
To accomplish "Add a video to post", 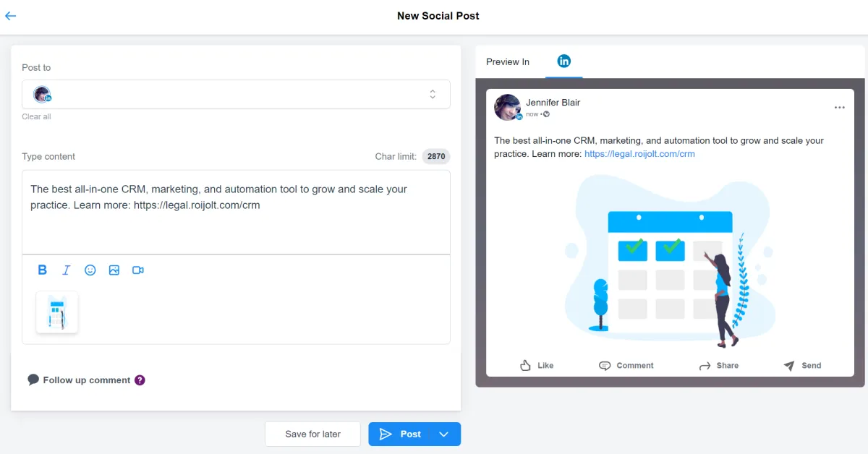I will click(138, 270).
